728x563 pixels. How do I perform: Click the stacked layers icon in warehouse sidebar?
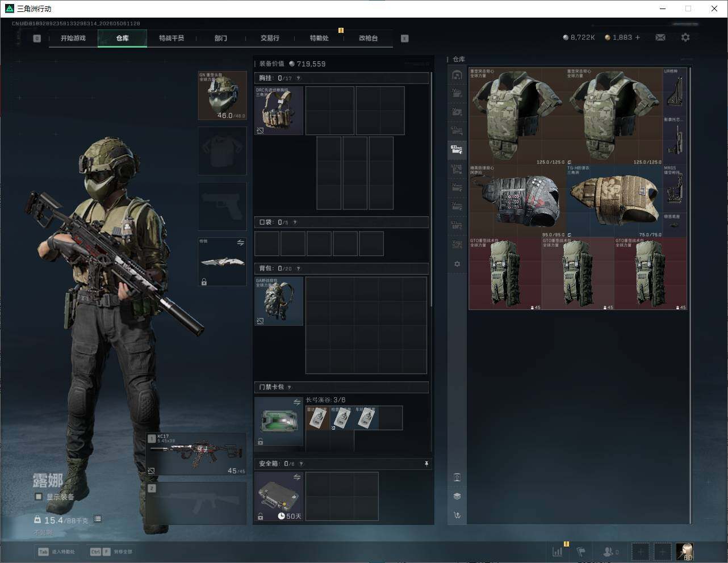pyautogui.click(x=457, y=496)
